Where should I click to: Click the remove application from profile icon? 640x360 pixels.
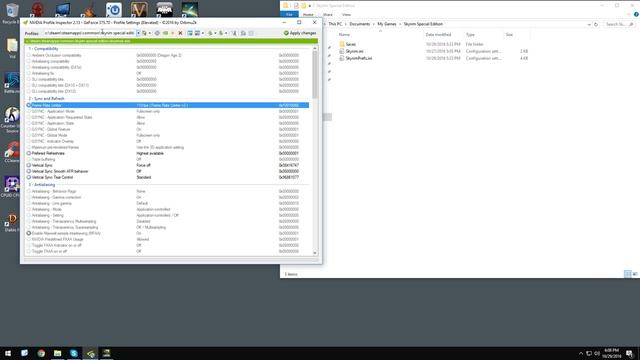click(197, 33)
